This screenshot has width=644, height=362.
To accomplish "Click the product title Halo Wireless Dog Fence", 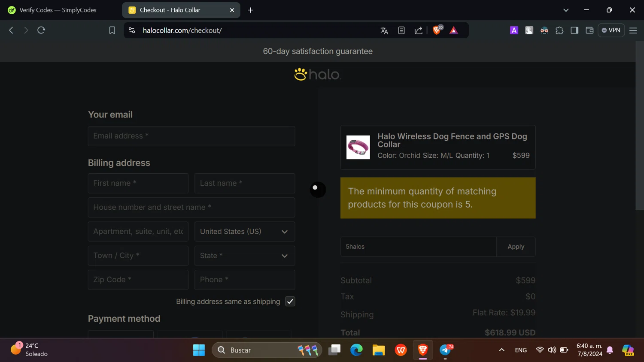I will click(x=452, y=140).
